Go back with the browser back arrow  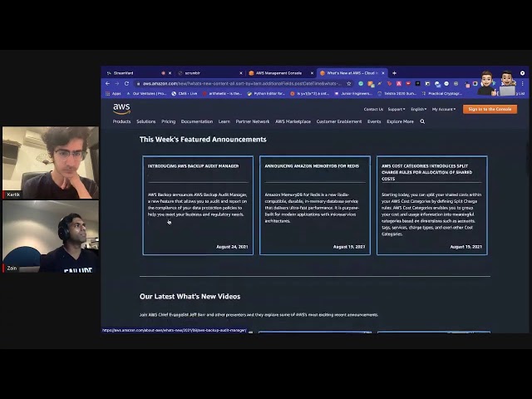[x=107, y=83]
